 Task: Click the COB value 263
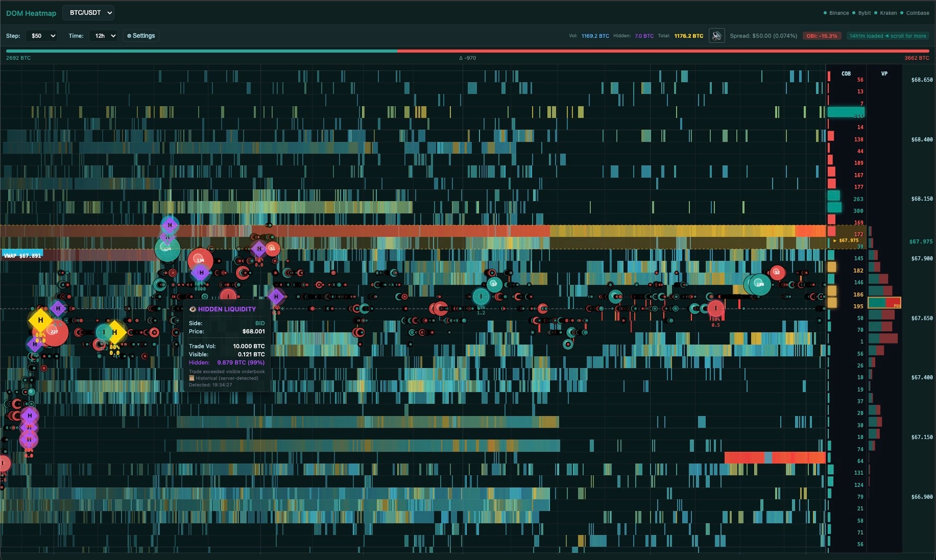[x=858, y=199]
